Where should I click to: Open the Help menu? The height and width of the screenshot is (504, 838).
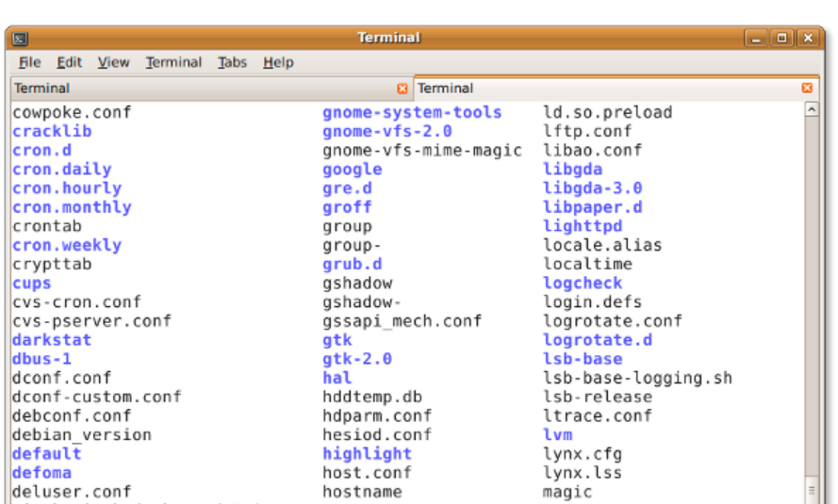coord(278,62)
